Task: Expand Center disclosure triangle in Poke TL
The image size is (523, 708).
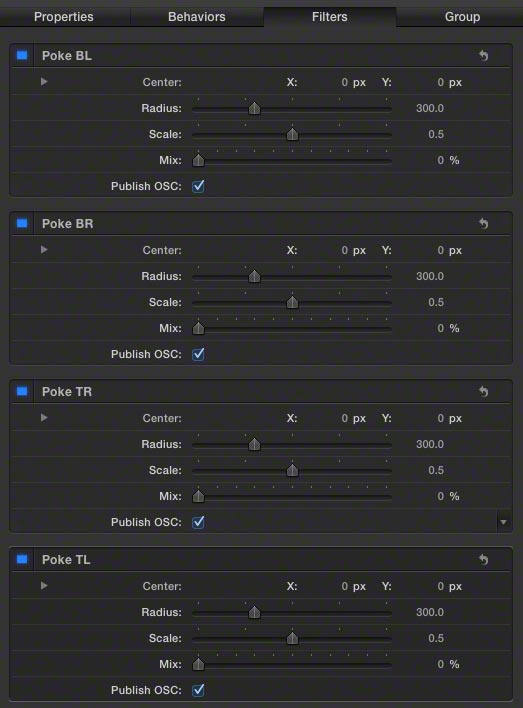Action: coord(44,586)
